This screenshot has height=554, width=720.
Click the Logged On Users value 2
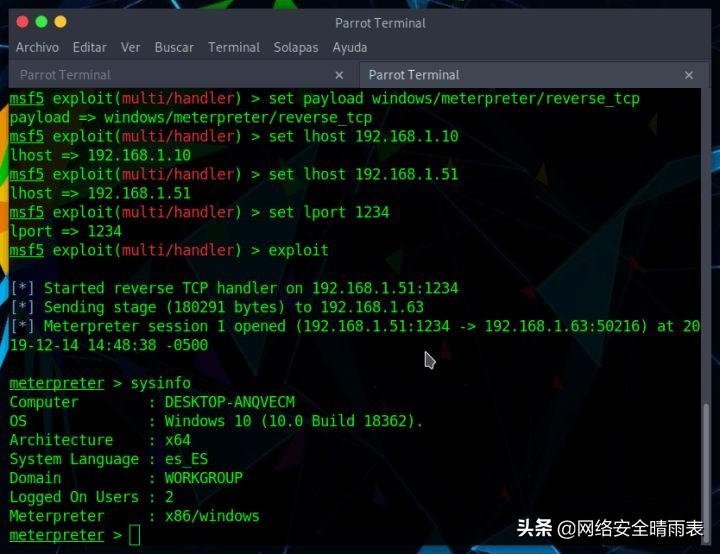click(169, 497)
